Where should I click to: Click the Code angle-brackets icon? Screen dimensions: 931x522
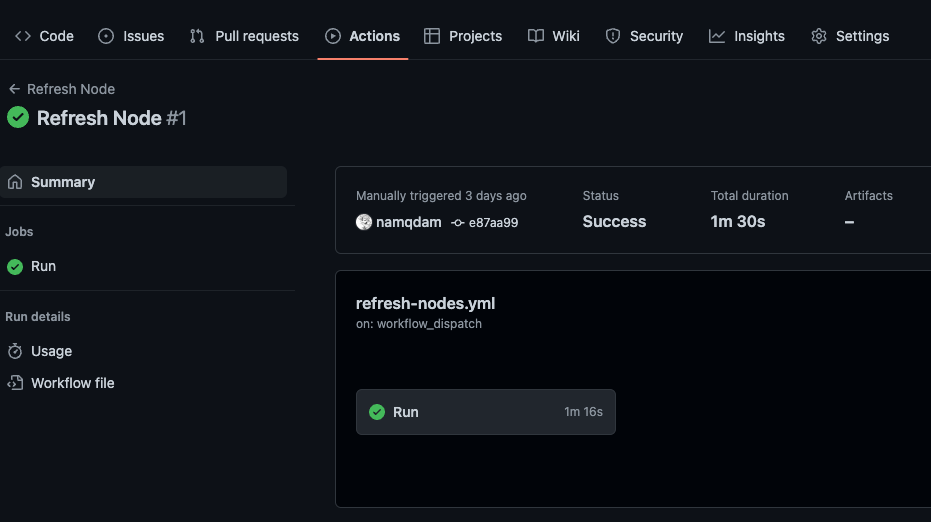click(23, 36)
